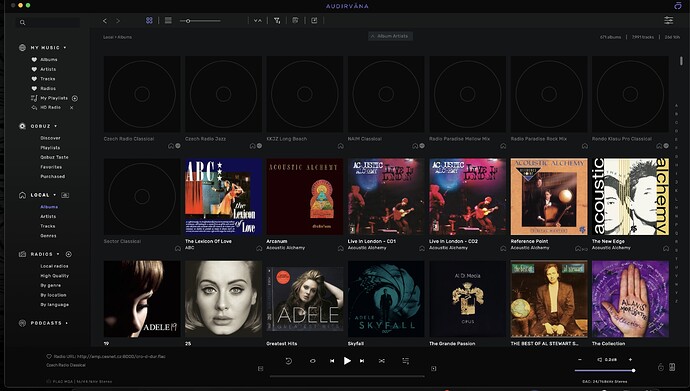Image resolution: width=690 pixels, height=391 pixels.
Task: Open Acoustic Alchemy Arcanum album
Action: point(305,197)
